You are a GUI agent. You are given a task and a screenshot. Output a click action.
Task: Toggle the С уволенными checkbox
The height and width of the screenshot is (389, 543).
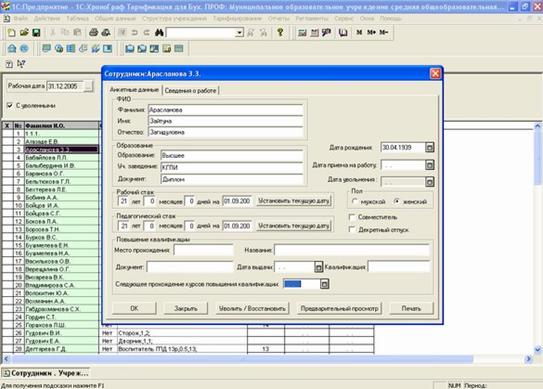click(x=10, y=105)
